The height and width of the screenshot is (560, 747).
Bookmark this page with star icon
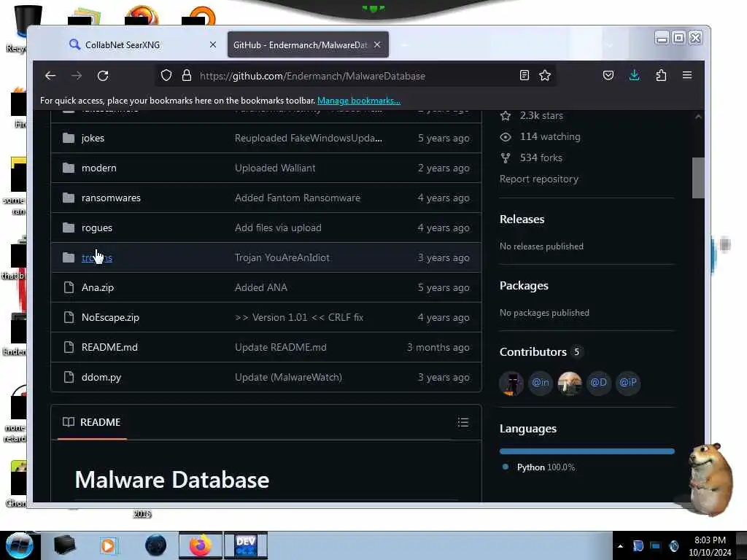point(545,75)
